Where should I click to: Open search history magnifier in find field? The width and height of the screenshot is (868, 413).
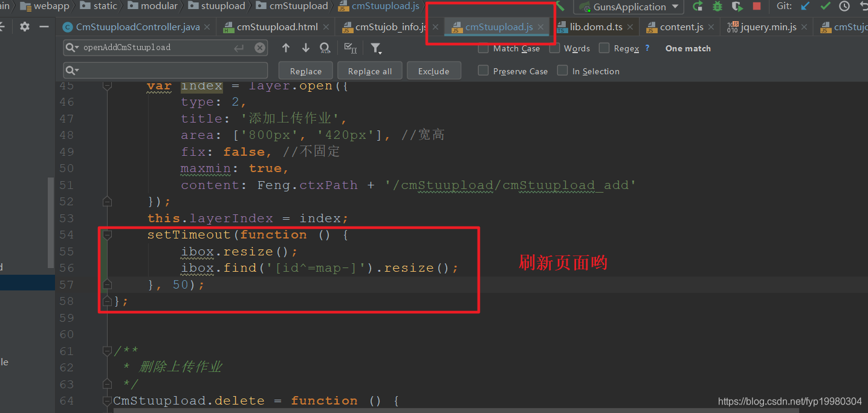click(72, 48)
